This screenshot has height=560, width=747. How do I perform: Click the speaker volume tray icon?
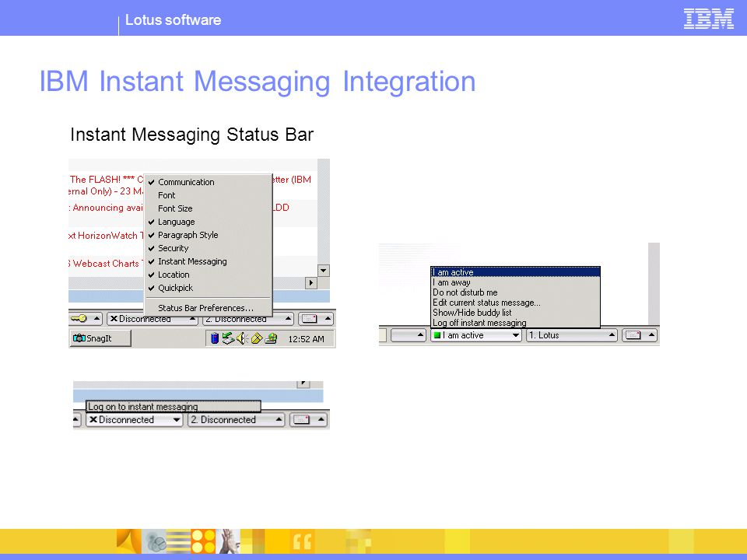click(242, 338)
